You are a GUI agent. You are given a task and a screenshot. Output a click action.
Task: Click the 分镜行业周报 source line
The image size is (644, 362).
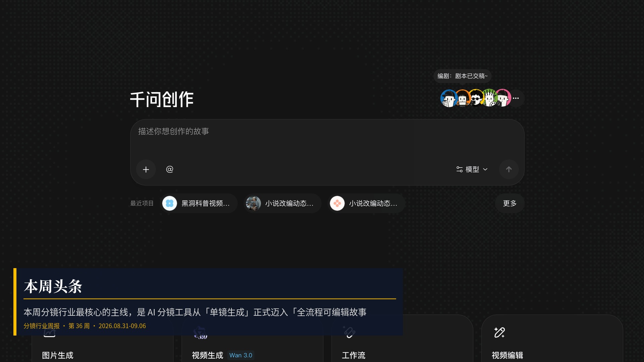pyautogui.click(x=85, y=326)
